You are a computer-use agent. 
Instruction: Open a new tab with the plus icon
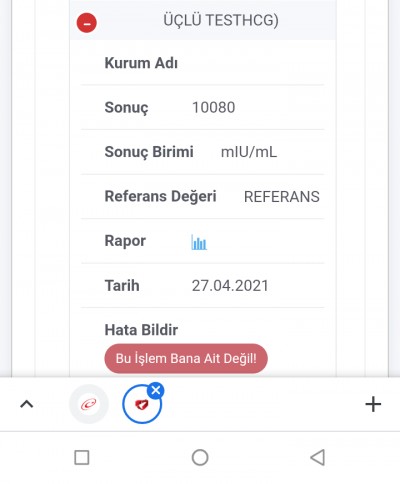373,404
